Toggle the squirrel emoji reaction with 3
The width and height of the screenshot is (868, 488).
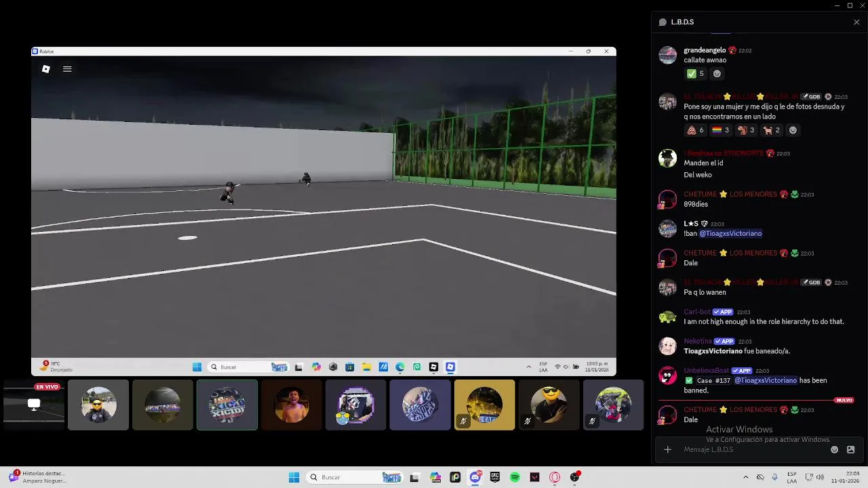[x=746, y=130]
